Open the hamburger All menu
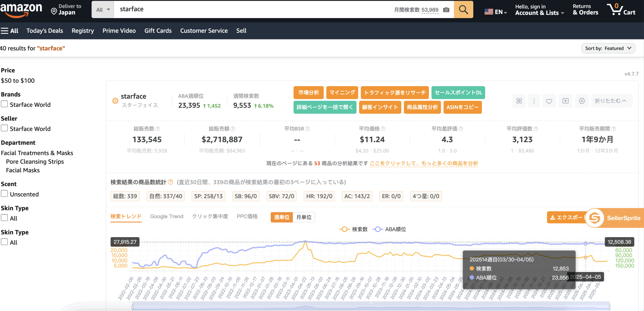This screenshot has width=644, height=311. click(x=9, y=31)
